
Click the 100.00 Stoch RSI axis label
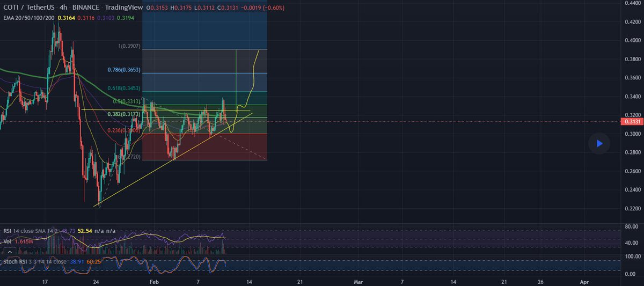click(632, 256)
